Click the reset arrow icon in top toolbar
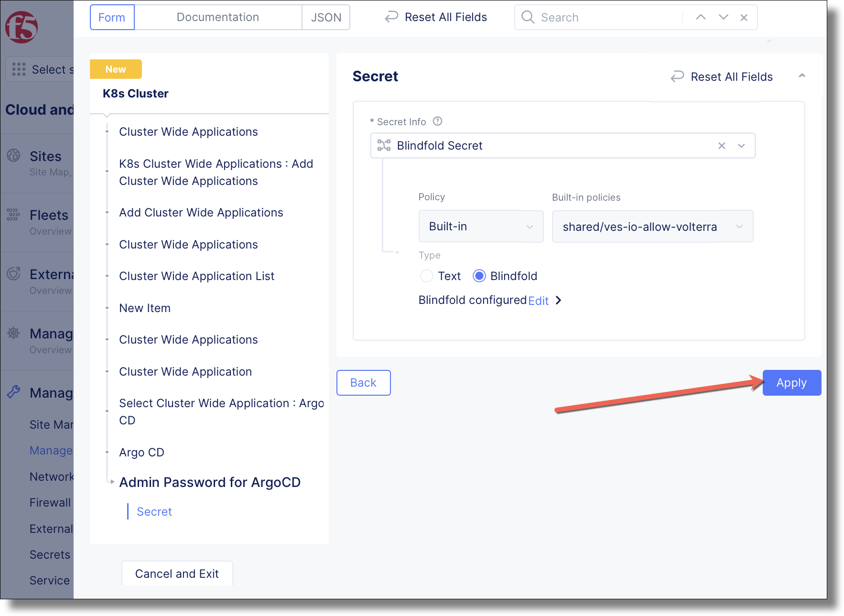 pyautogui.click(x=391, y=17)
